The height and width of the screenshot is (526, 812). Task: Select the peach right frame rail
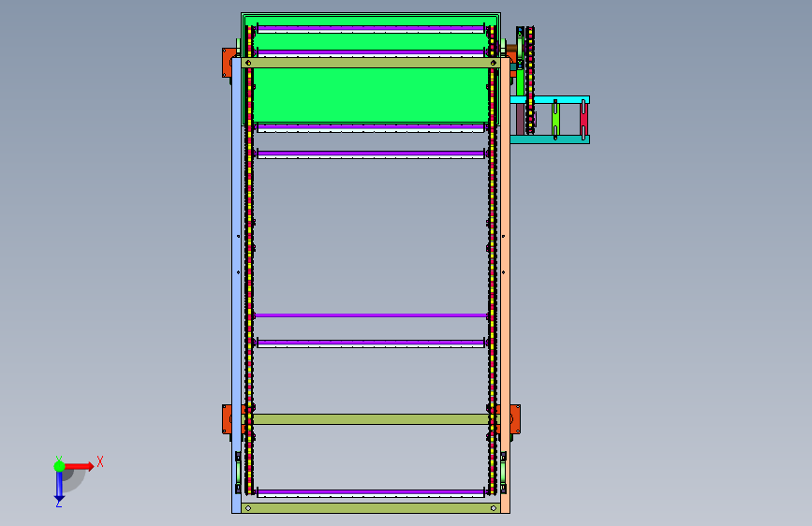(505, 285)
